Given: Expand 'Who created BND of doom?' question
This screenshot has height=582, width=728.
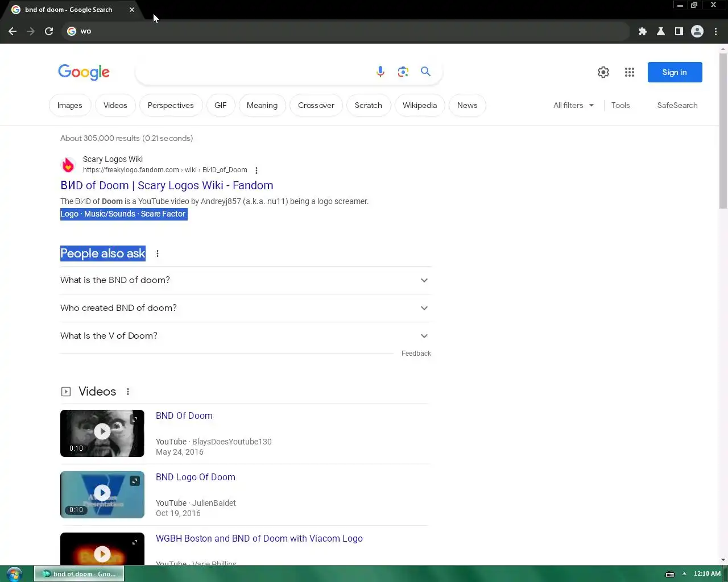Looking at the screenshot, I should point(246,308).
